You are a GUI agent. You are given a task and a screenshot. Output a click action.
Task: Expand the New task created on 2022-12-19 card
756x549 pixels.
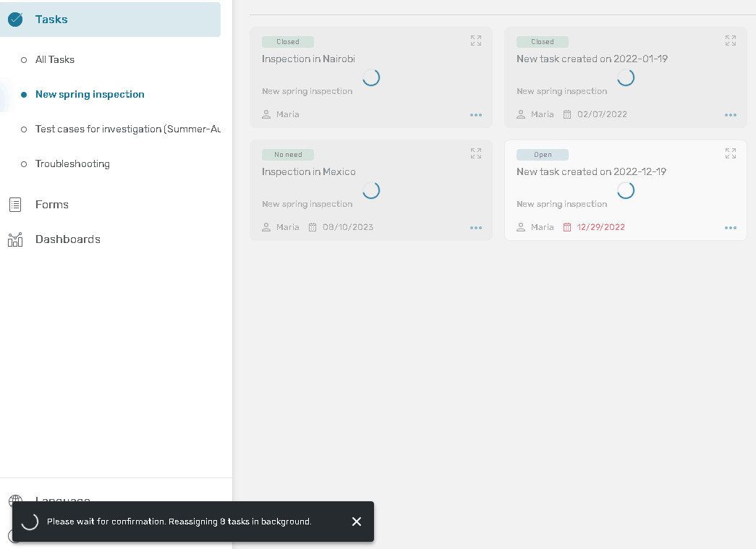pyautogui.click(x=730, y=154)
